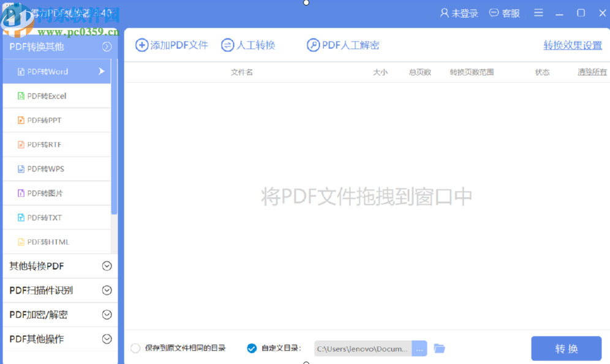Click the 总页数 column header
610x364 pixels.
pos(420,72)
